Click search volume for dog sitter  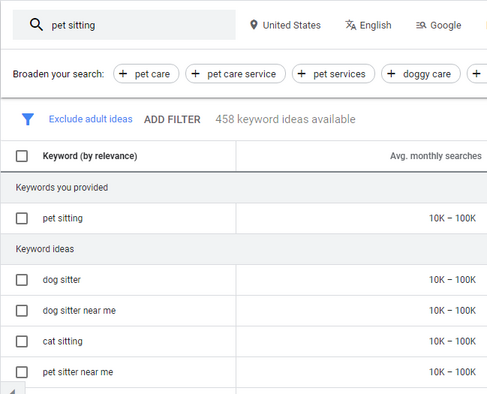click(x=452, y=280)
